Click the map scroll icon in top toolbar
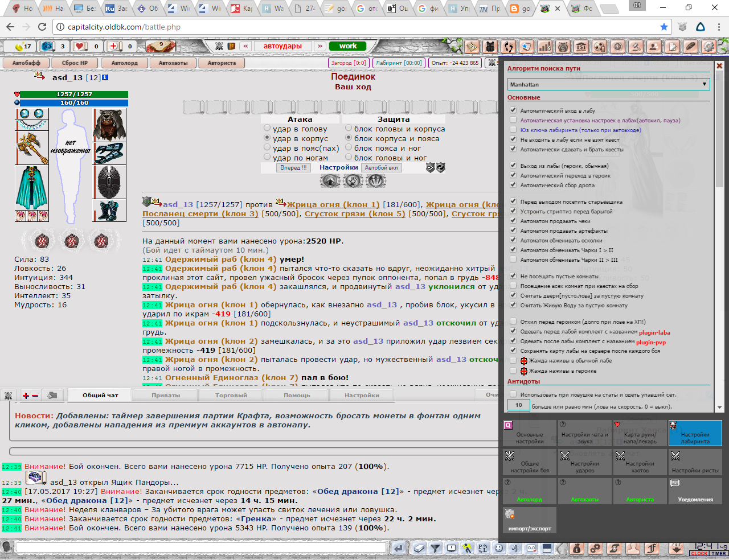This screenshot has height=560, width=729. (472, 47)
